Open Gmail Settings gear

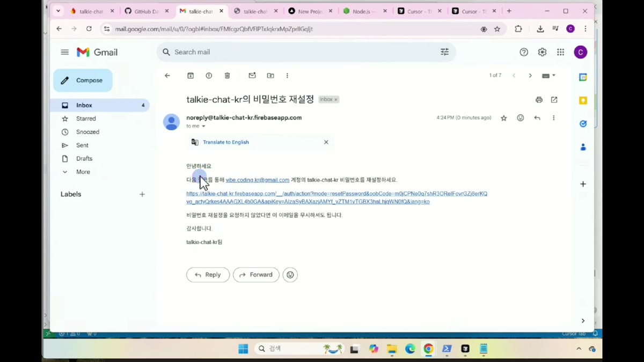click(542, 52)
